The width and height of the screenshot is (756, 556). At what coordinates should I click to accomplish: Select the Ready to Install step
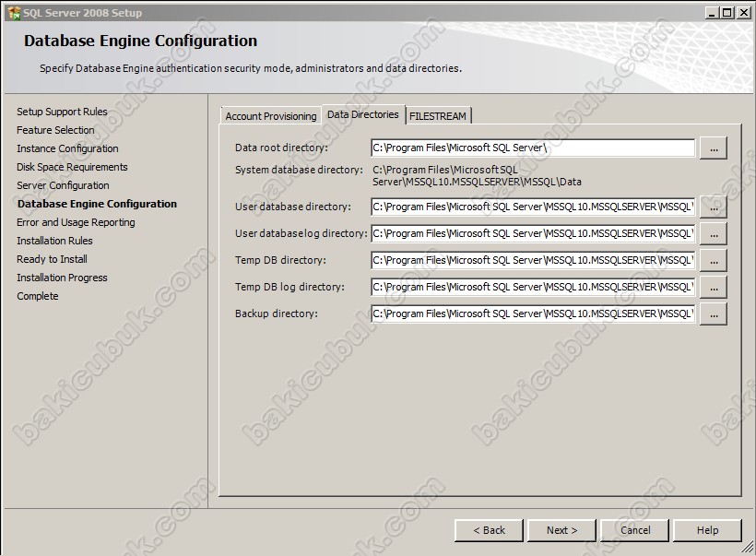[52, 259]
